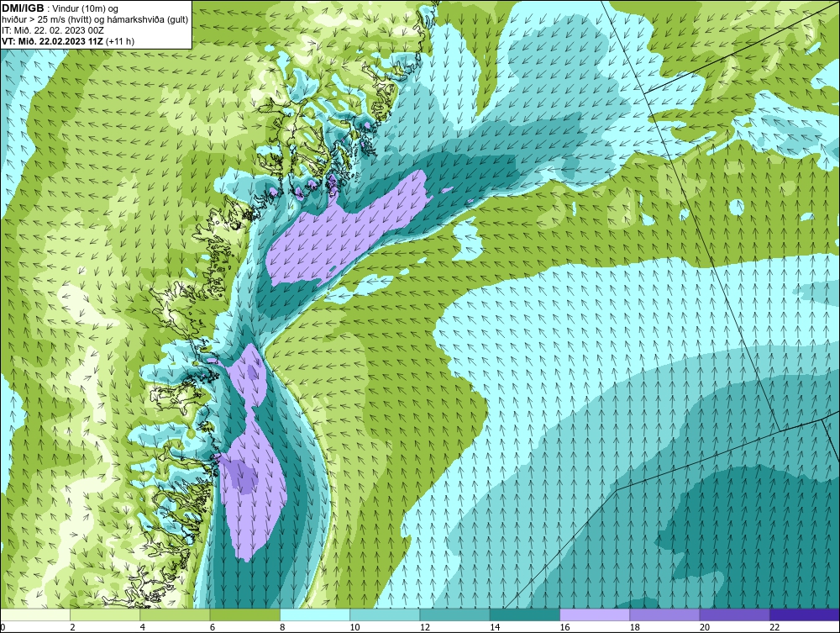Click the legend swatch between 2 and 4
The height and width of the screenshot is (633, 840).
pos(105,615)
